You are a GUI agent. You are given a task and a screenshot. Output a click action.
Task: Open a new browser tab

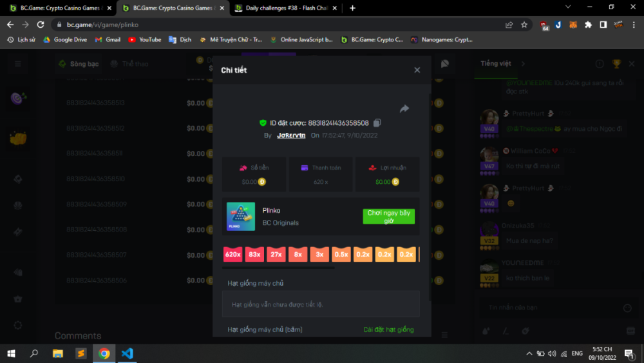(352, 8)
